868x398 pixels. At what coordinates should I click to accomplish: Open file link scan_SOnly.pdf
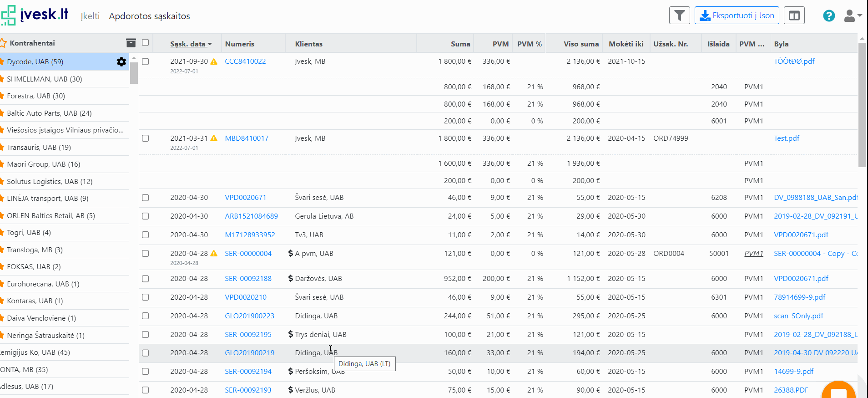(x=798, y=316)
